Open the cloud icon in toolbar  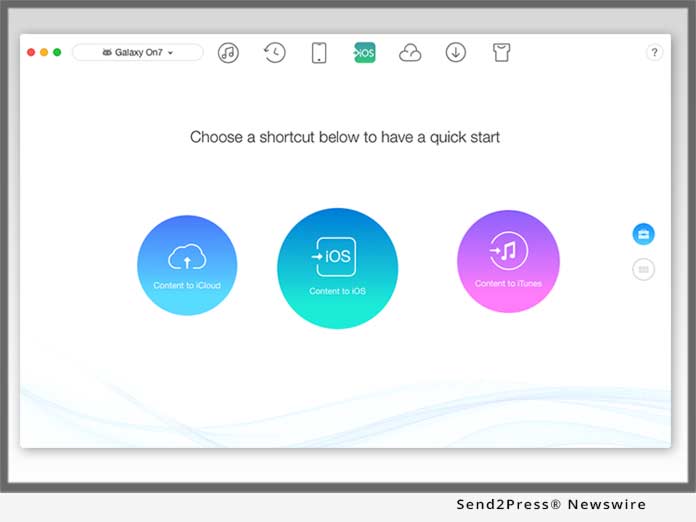point(410,53)
